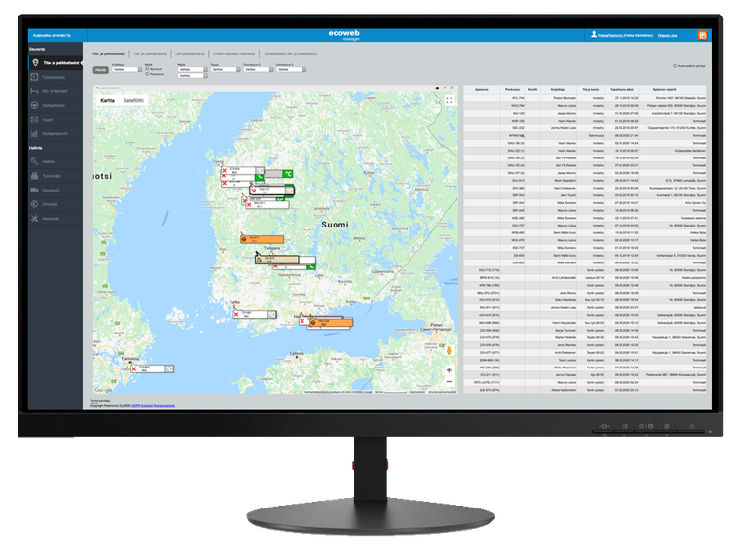Open Ajotapatiedot in the sidebar
This screenshot has width=747, height=560.
tap(55, 106)
